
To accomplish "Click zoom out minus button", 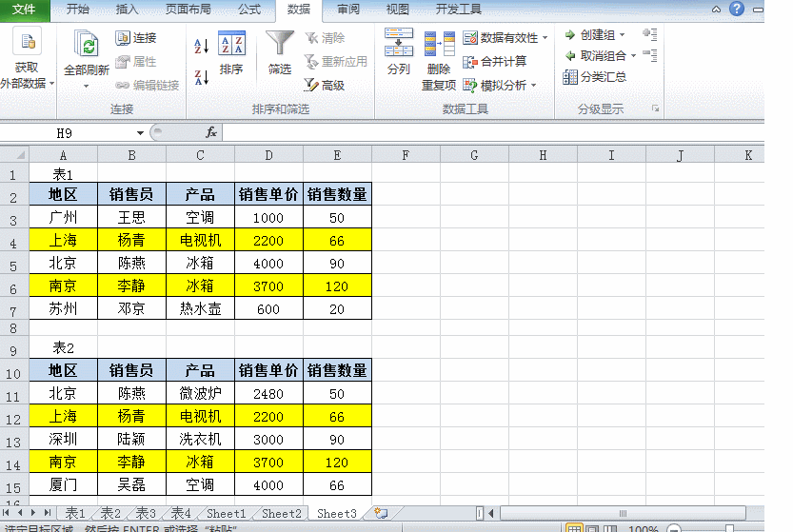I will click(x=674, y=529).
